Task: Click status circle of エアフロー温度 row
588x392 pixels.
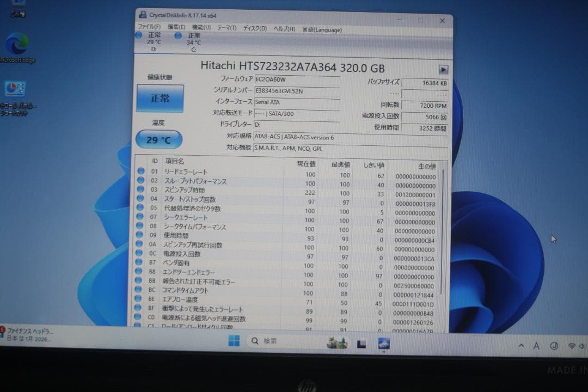Action: point(138,298)
